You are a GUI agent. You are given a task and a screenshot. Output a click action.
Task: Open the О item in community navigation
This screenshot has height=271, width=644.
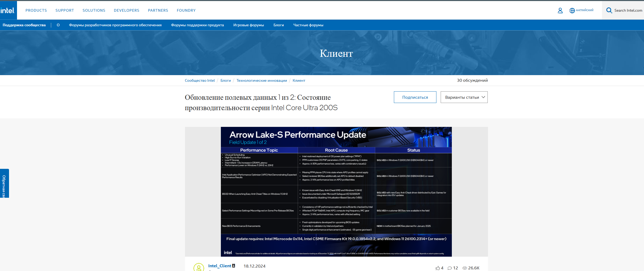(x=58, y=25)
